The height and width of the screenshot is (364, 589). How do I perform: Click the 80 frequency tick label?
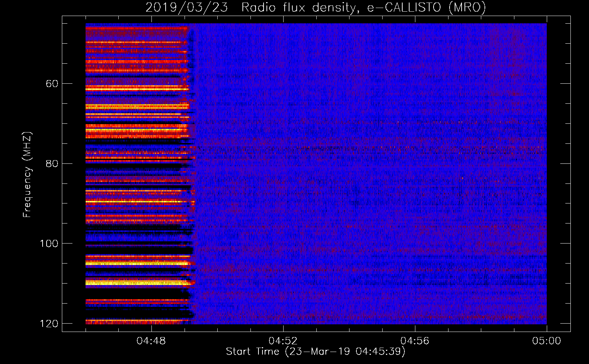pos(52,163)
